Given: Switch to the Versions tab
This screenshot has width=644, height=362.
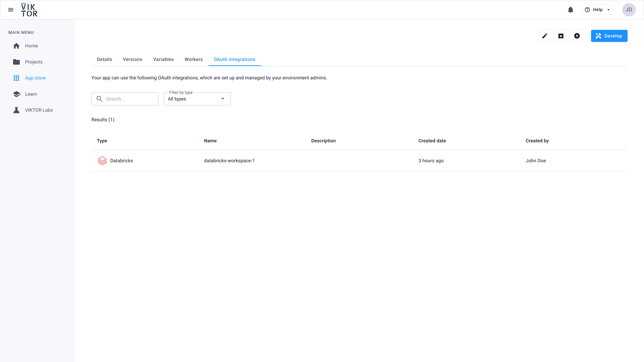Looking at the screenshot, I should (x=132, y=59).
